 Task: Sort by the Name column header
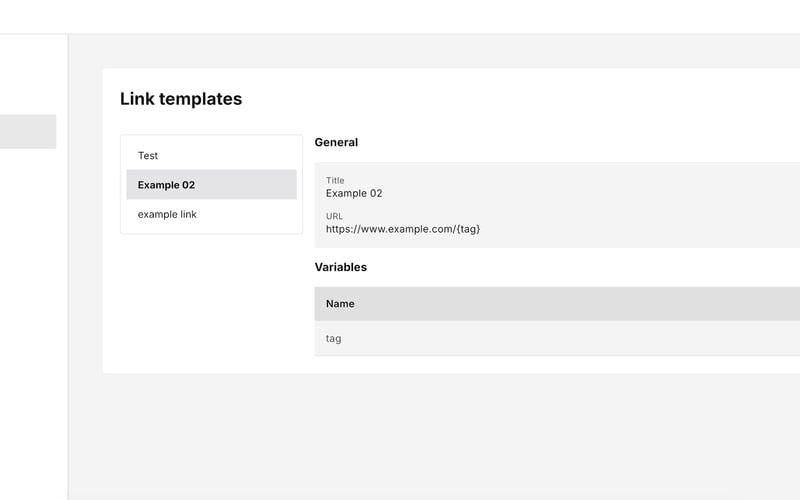point(340,304)
